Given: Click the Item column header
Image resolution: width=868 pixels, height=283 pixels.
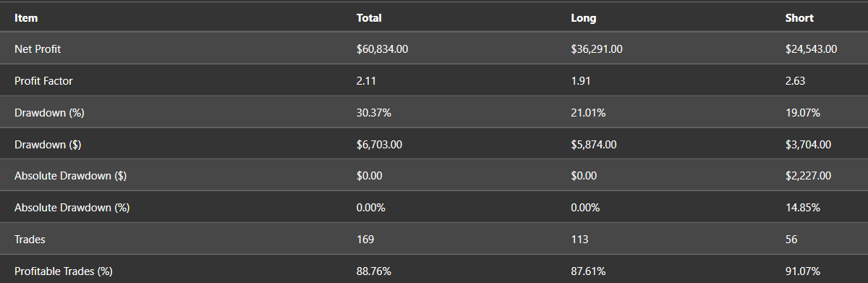Looking at the screenshot, I should pos(26,17).
